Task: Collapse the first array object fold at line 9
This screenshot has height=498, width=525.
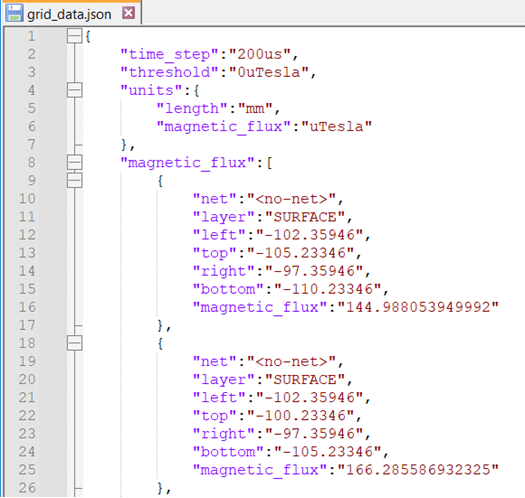Action: 74,181
